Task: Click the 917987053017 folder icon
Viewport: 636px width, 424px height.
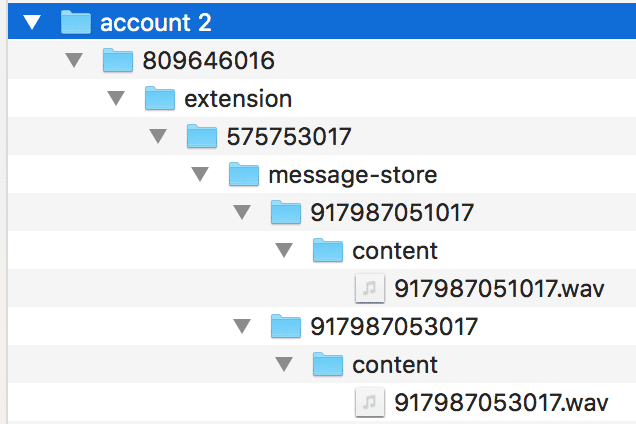Action: pos(286,326)
